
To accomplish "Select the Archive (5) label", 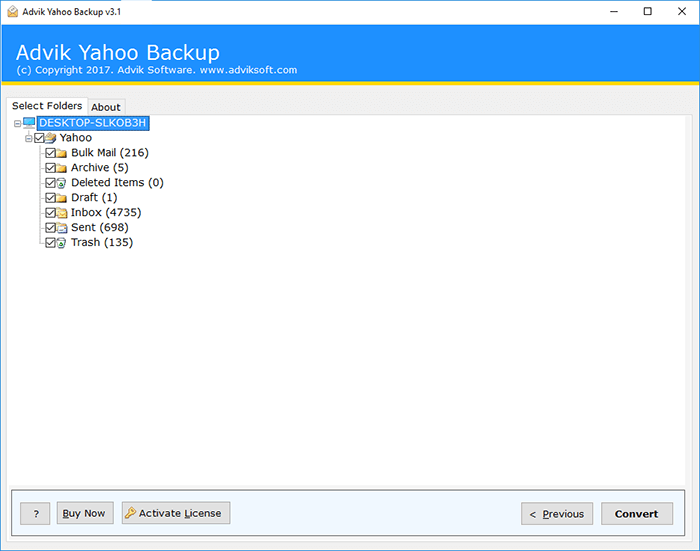I will coord(100,168).
